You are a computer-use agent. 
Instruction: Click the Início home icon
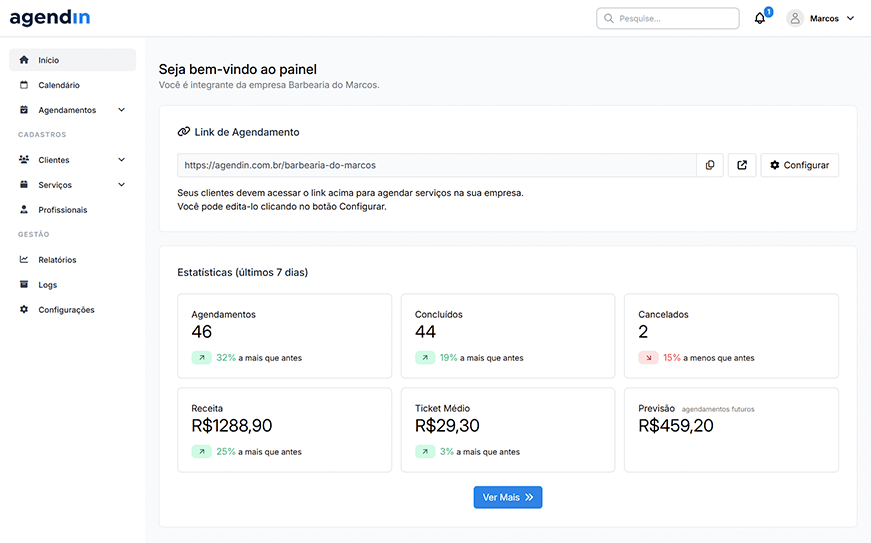pos(24,59)
